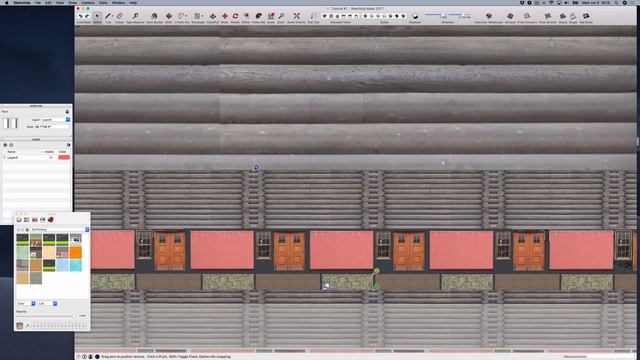
Task: Open rectangle shapes dropdown arrow
Action: (203, 16)
